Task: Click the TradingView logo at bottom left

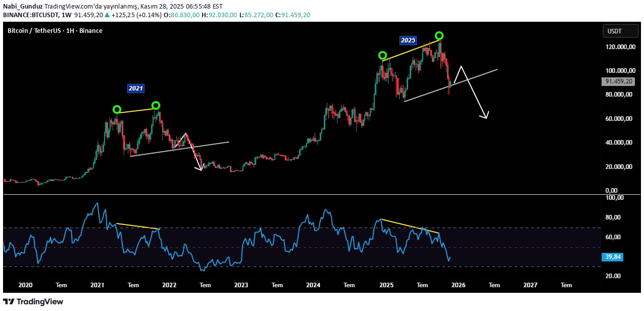Action: pyautogui.click(x=33, y=301)
